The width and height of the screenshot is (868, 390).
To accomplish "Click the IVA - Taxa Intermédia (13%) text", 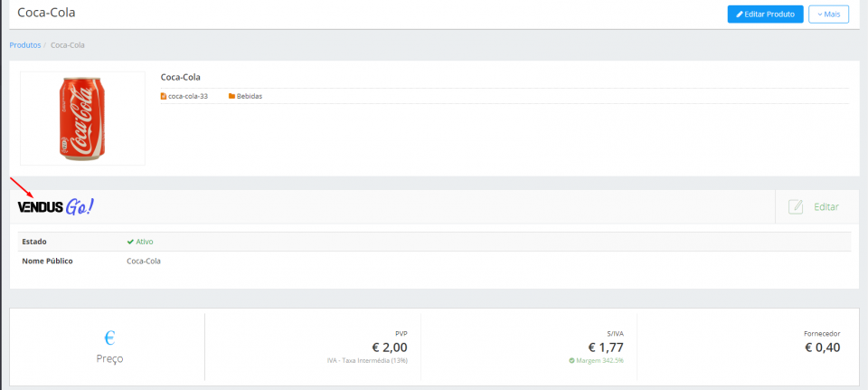I will [x=367, y=360].
